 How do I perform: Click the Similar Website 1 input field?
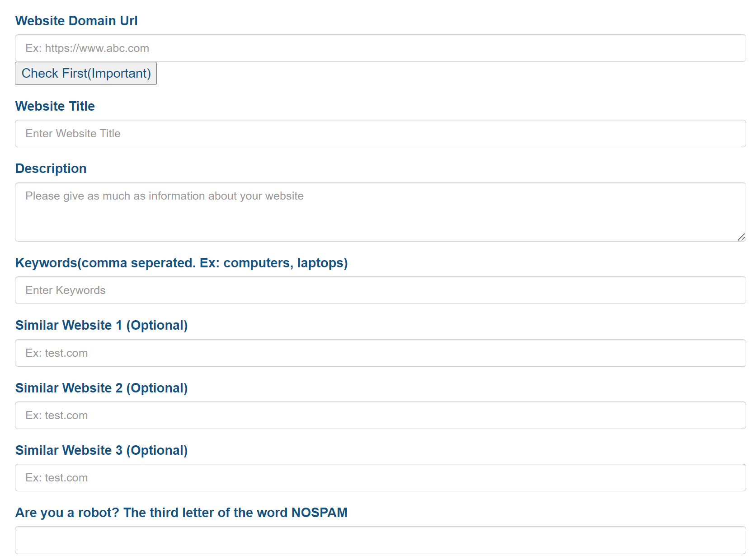click(x=380, y=353)
